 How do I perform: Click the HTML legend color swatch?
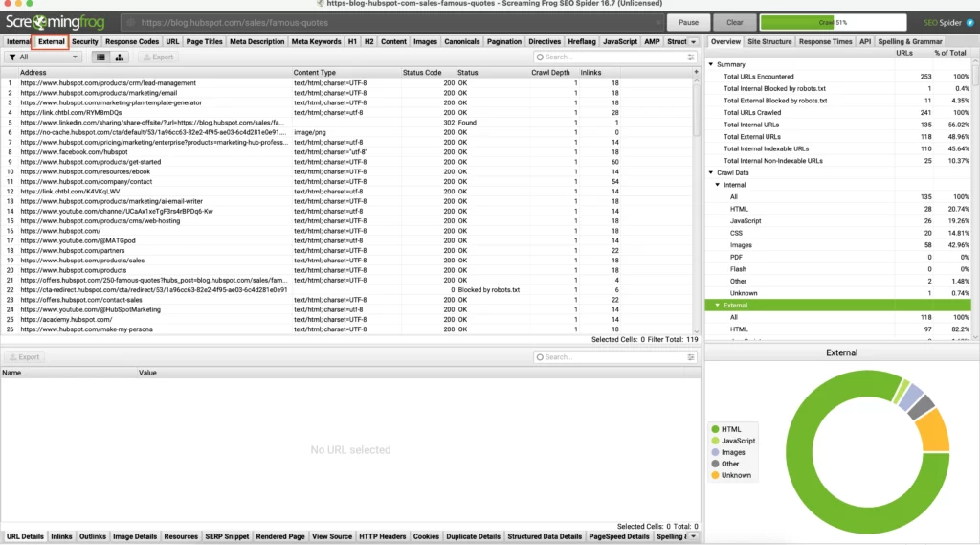point(715,429)
